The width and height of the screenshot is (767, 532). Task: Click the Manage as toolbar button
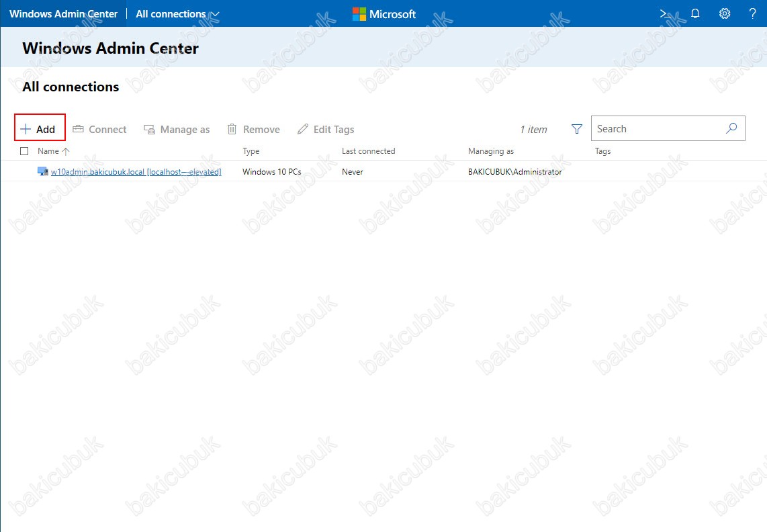coord(177,129)
